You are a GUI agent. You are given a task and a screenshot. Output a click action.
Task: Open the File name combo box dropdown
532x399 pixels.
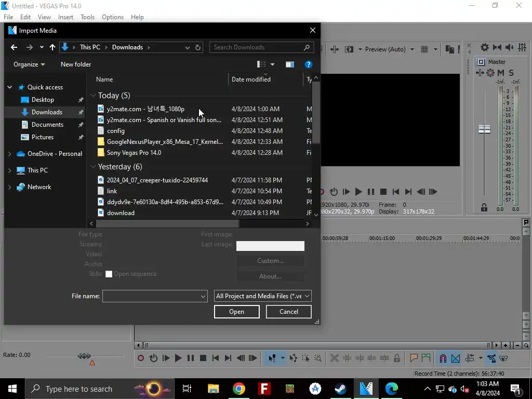tap(203, 296)
